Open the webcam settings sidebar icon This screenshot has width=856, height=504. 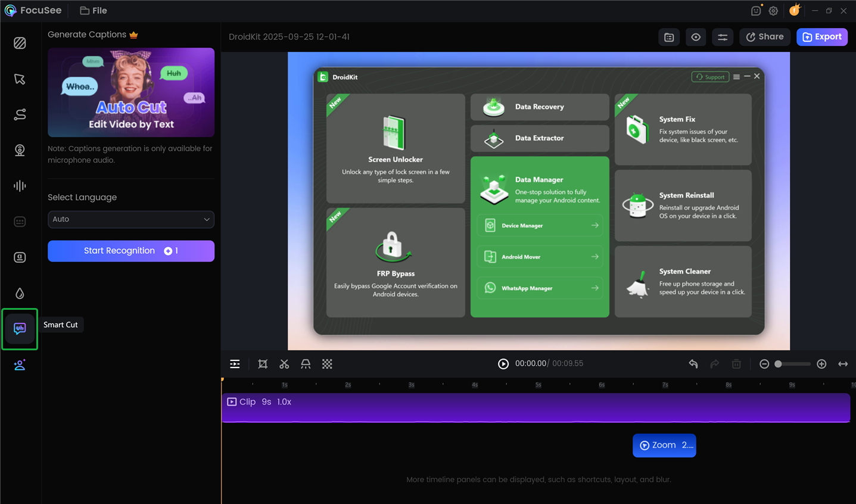coord(20,150)
